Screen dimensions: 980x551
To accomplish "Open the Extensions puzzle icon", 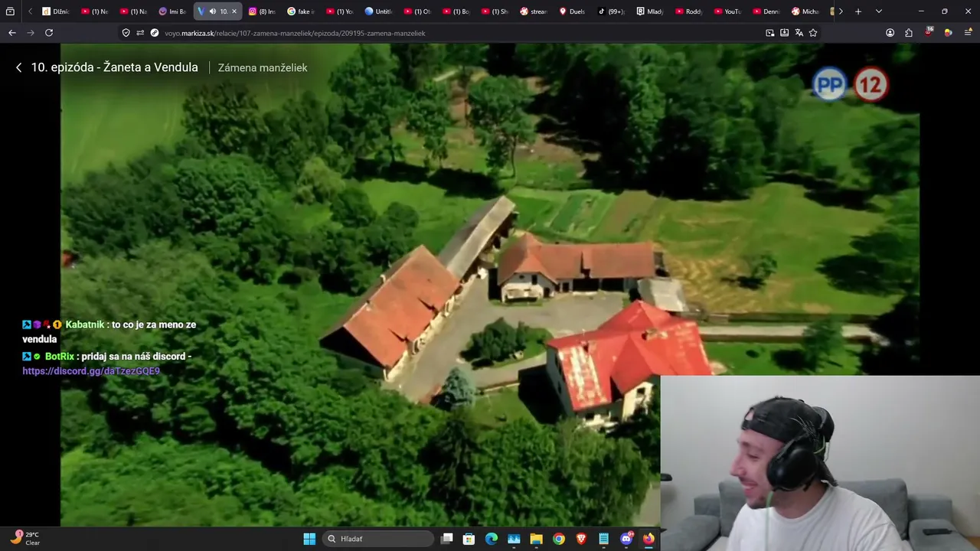I will [909, 33].
